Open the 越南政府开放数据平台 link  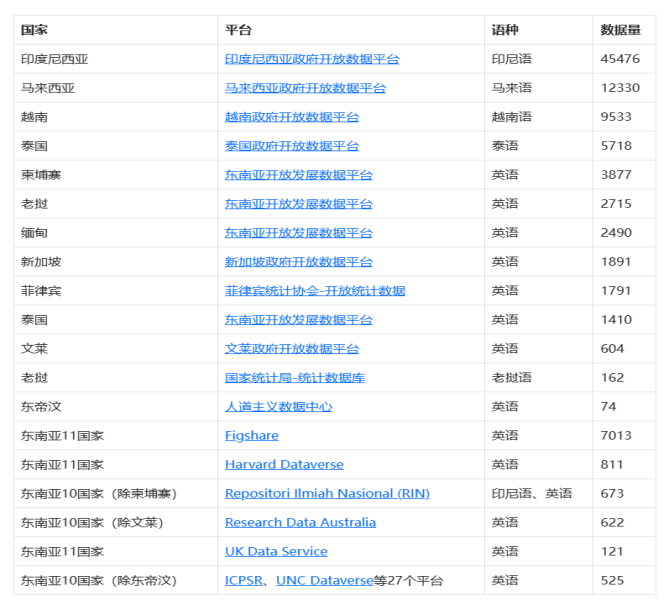pyautogui.click(x=292, y=117)
